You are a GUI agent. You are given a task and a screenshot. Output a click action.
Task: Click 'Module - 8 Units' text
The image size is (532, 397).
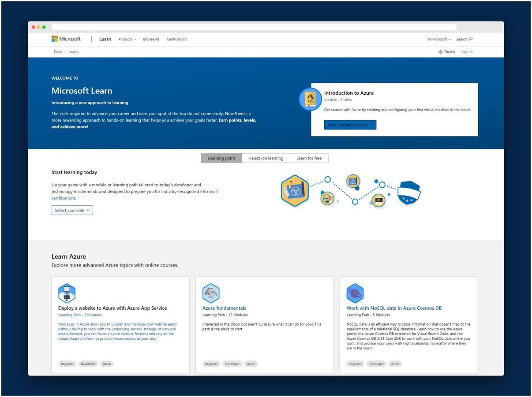pos(338,100)
